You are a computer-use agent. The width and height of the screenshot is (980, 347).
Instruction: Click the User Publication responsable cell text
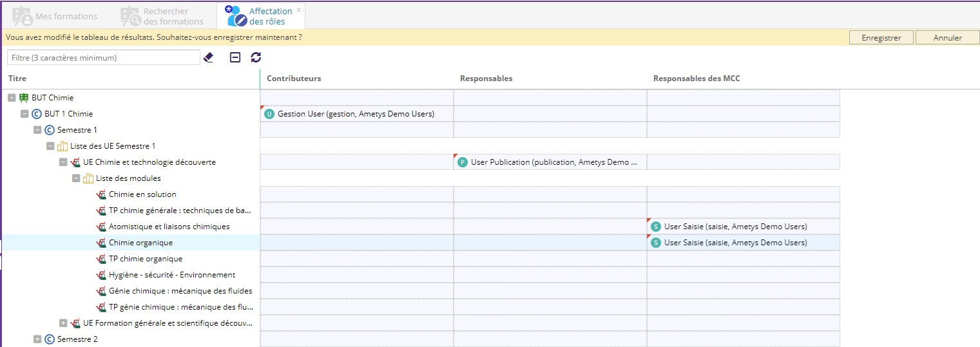pyautogui.click(x=554, y=162)
